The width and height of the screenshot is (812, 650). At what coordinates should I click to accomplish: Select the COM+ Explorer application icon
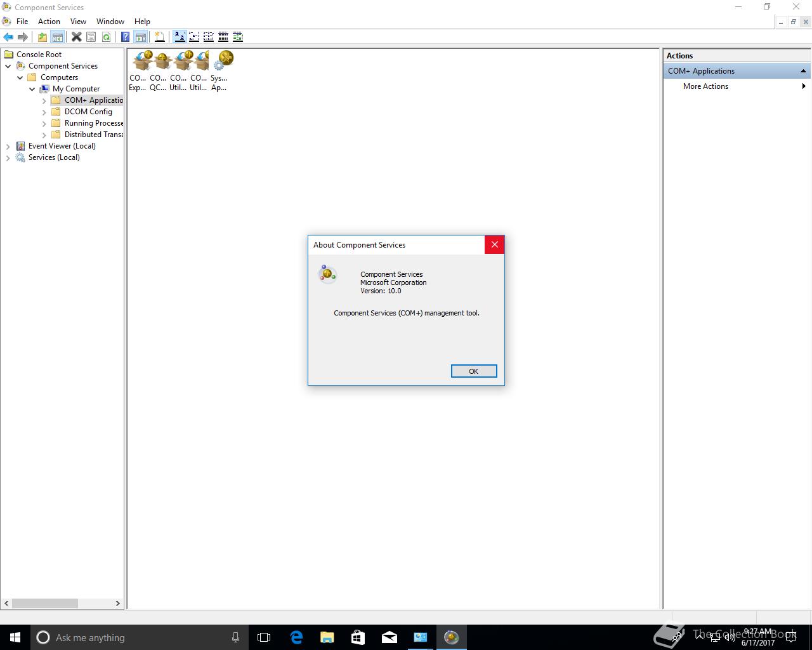pos(141,61)
